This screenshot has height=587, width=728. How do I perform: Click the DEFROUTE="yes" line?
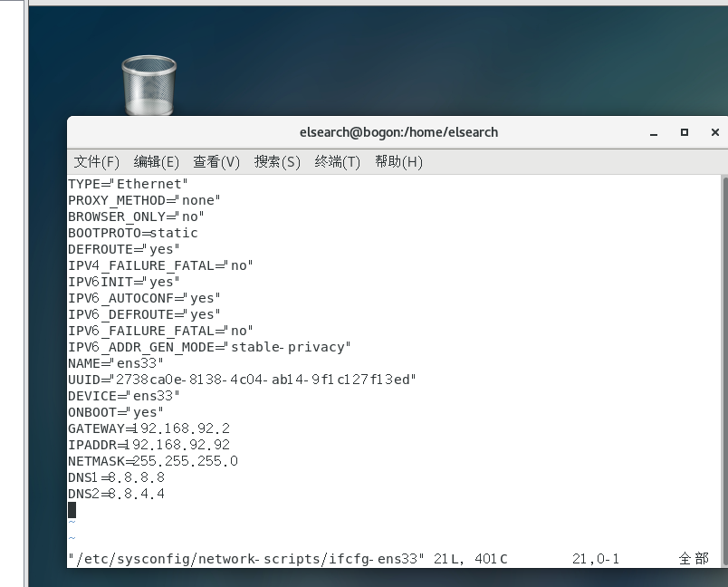pyautogui.click(x=124, y=249)
